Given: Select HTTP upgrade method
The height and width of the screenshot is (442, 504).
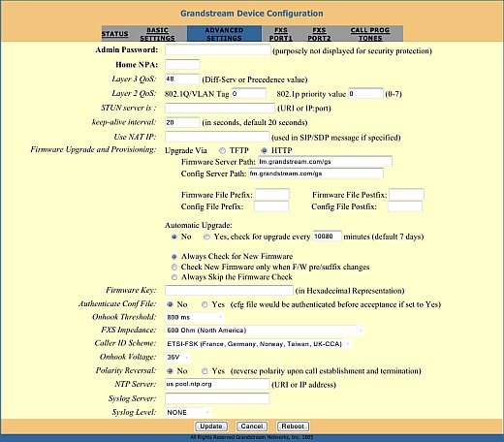Looking at the screenshot, I should (x=264, y=150).
